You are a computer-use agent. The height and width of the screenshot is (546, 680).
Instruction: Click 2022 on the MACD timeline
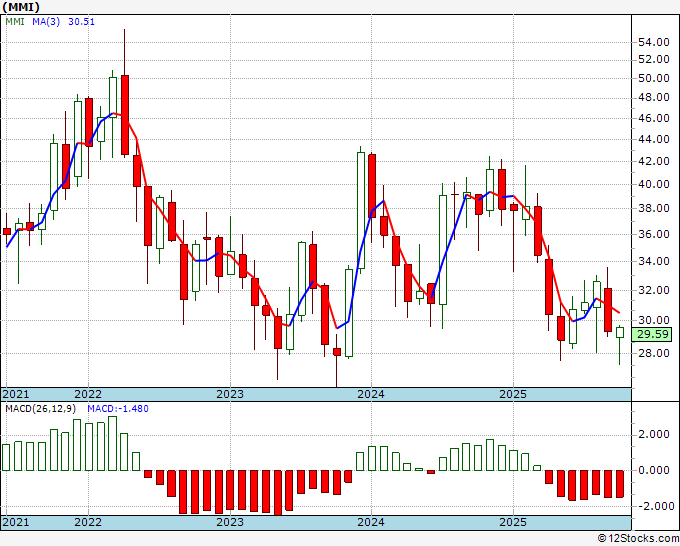pos(88,522)
